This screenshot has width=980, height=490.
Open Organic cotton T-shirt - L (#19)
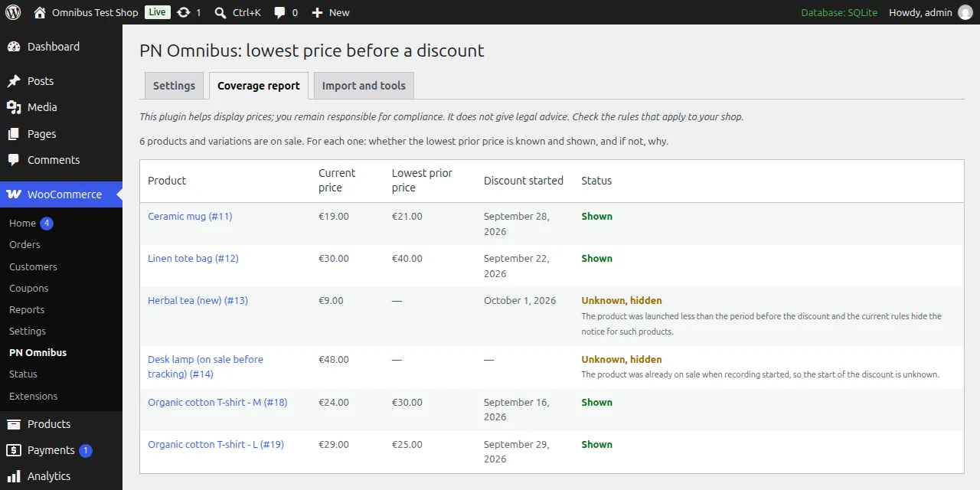216,445
